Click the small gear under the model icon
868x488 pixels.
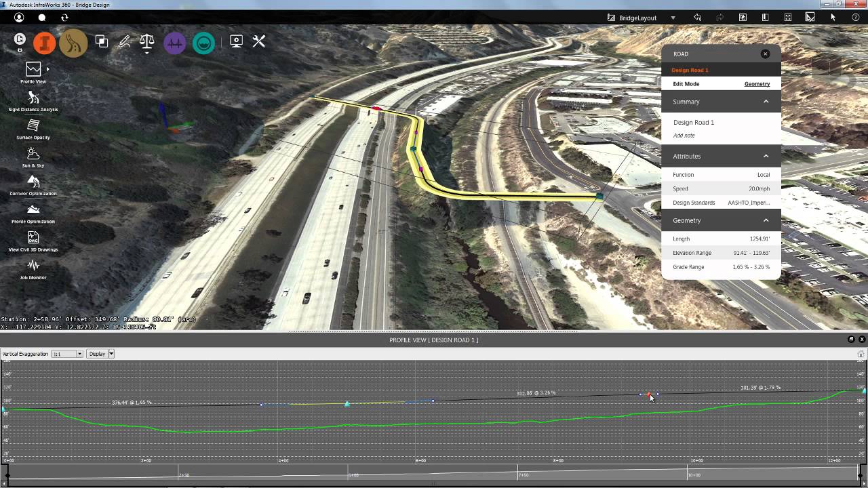(20, 50)
